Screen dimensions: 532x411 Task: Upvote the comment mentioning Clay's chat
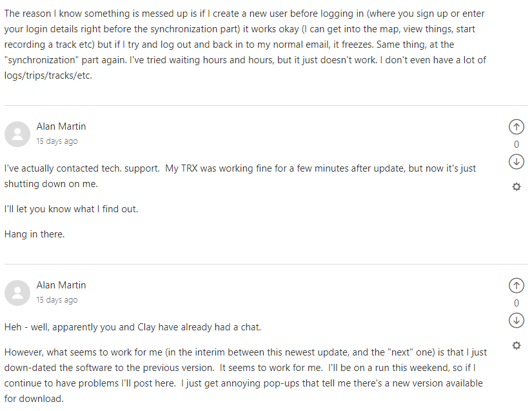pyautogui.click(x=516, y=285)
